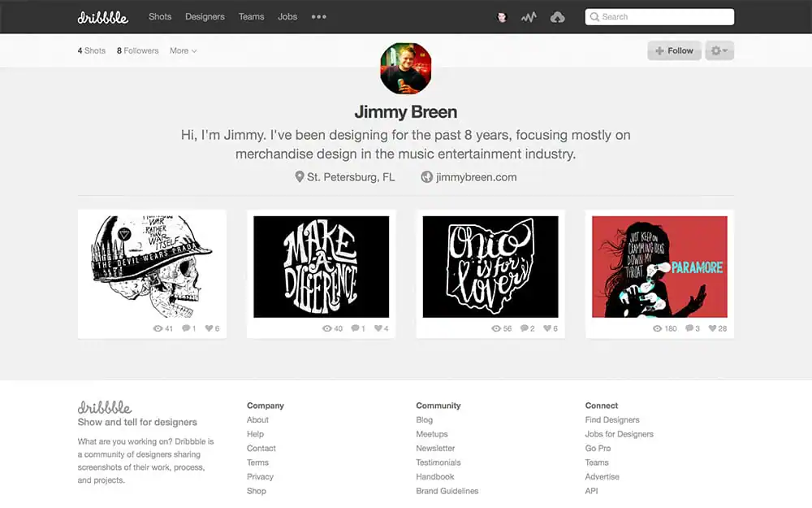Open the Ohio is for Lovers shot
The height and width of the screenshot is (508, 812).
(x=490, y=267)
